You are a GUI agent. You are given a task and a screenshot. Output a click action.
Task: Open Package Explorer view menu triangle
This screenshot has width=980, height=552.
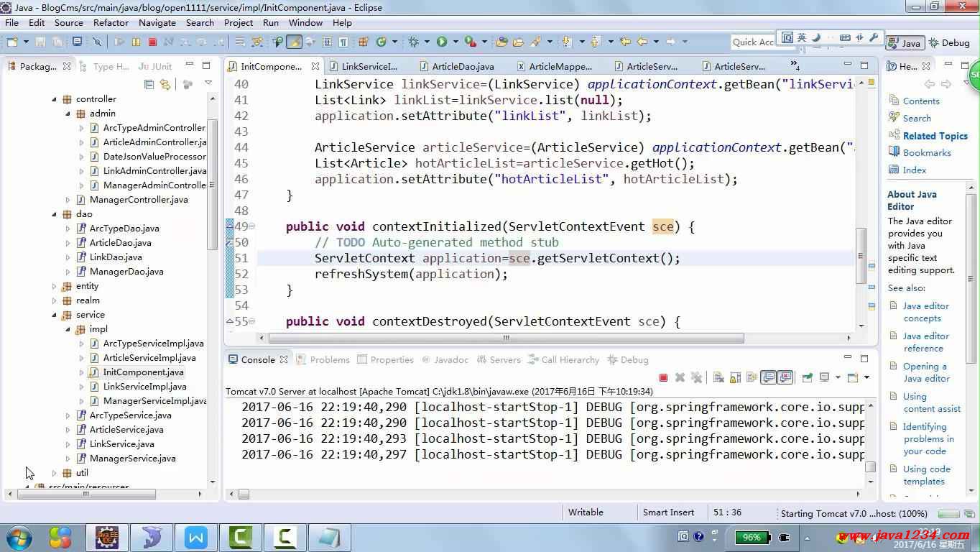pos(208,83)
